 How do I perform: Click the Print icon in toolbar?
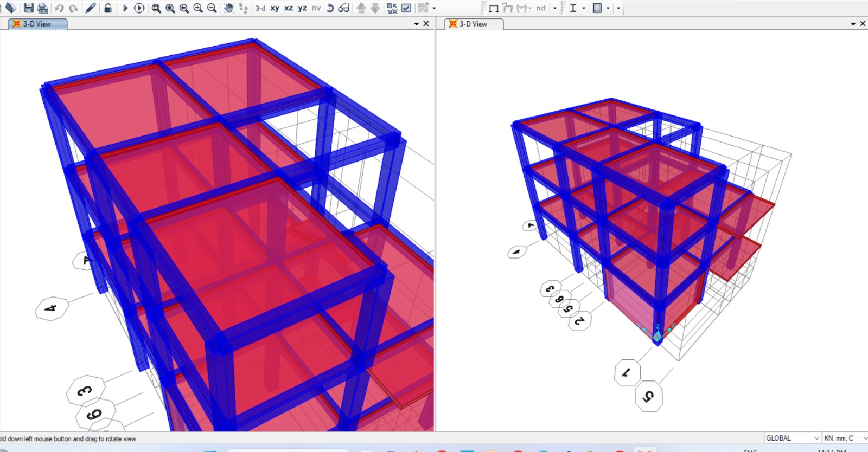(x=43, y=8)
